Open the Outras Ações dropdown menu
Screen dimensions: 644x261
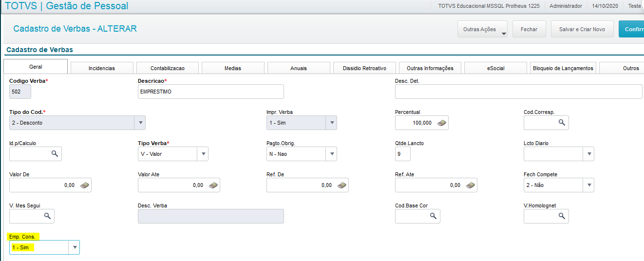[x=482, y=29]
